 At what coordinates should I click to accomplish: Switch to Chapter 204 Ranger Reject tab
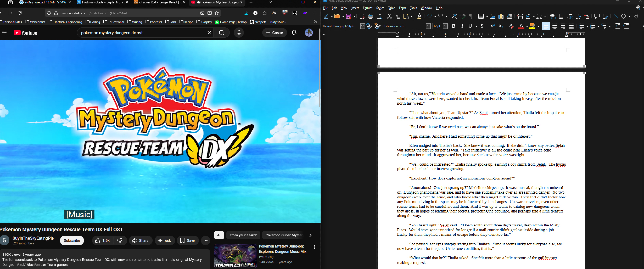click(158, 2)
